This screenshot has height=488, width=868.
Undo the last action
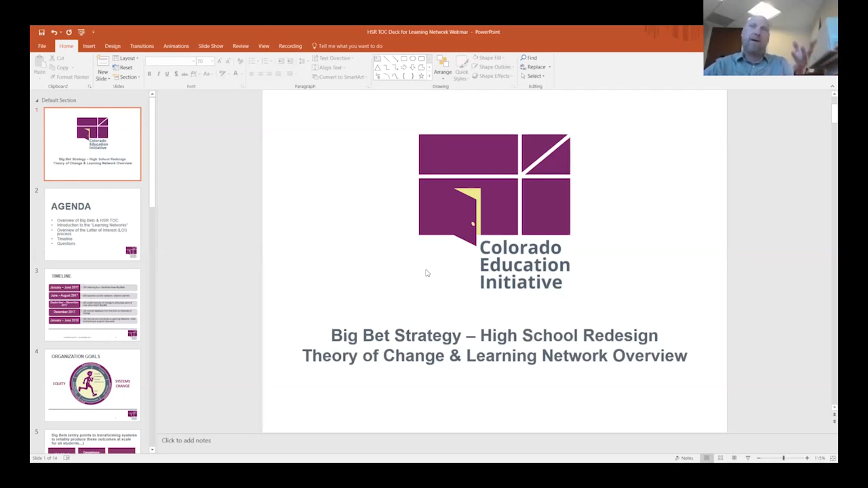pos(54,32)
